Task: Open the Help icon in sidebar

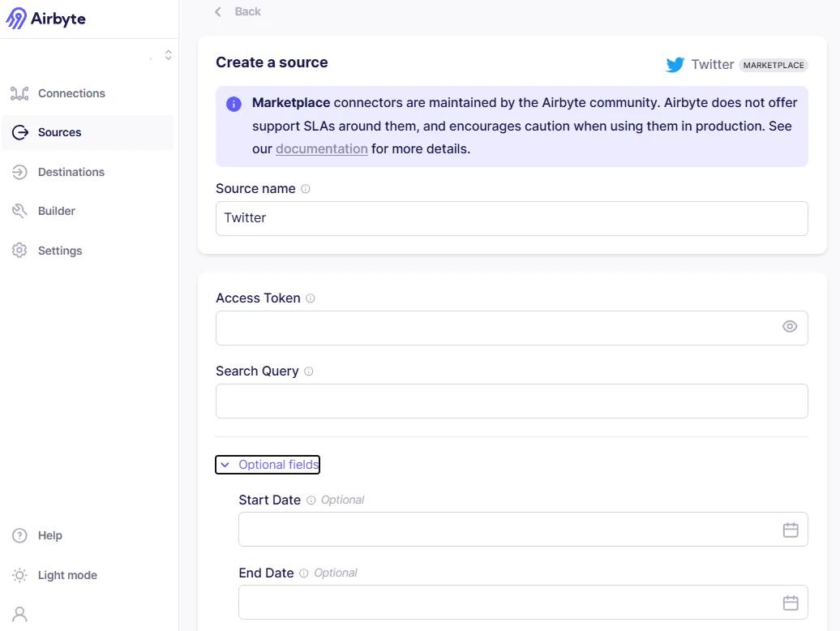Action: (19, 535)
